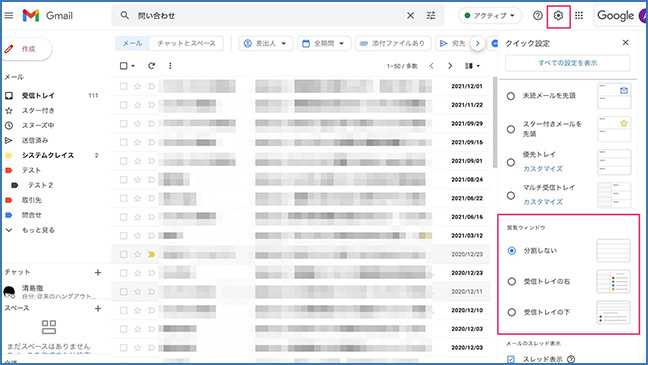648x365 pixels.
Task: Open the help question mark icon
Action: [x=537, y=16]
